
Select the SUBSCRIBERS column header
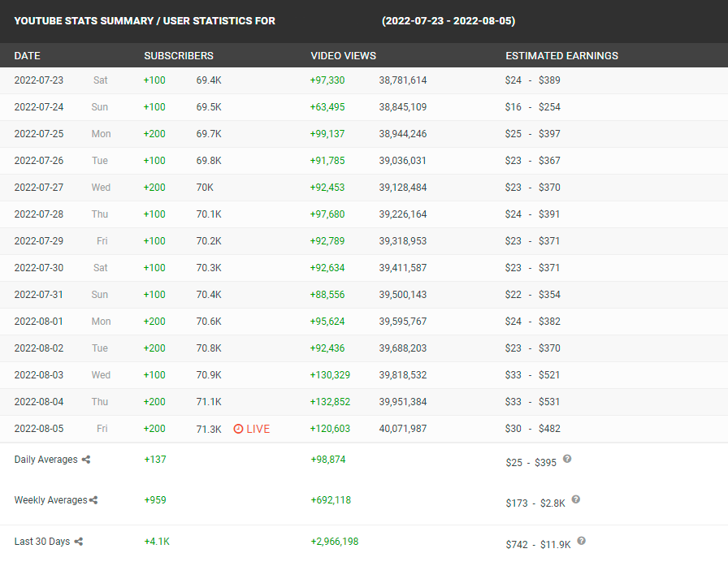179,56
